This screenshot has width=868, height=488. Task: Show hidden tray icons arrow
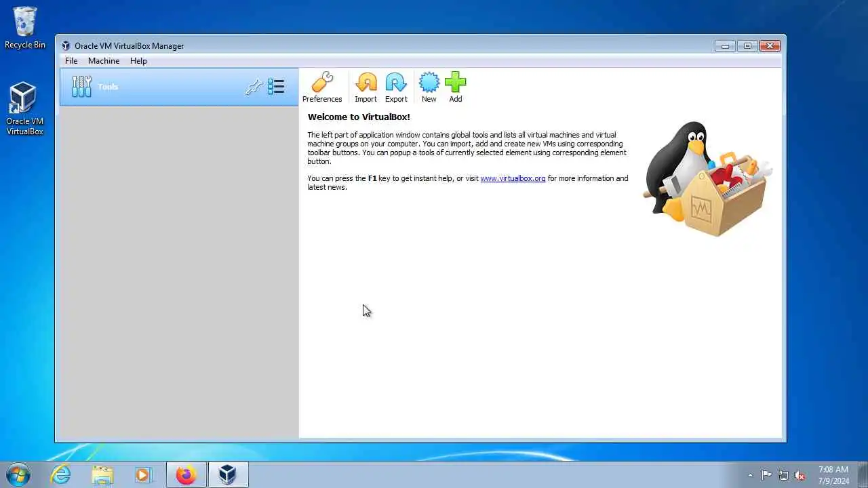(750, 475)
